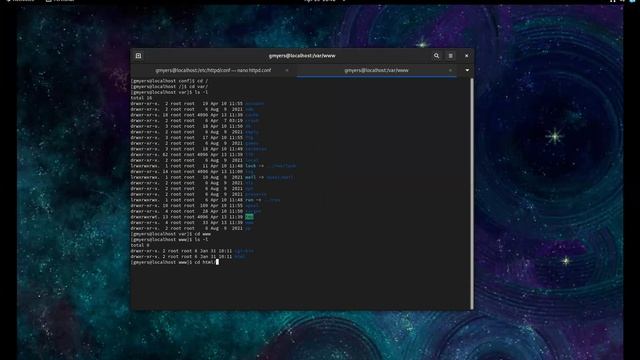Click the window title gmyers@localhost:/var/www
This screenshot has width=640, height=360.
(302, 56)
